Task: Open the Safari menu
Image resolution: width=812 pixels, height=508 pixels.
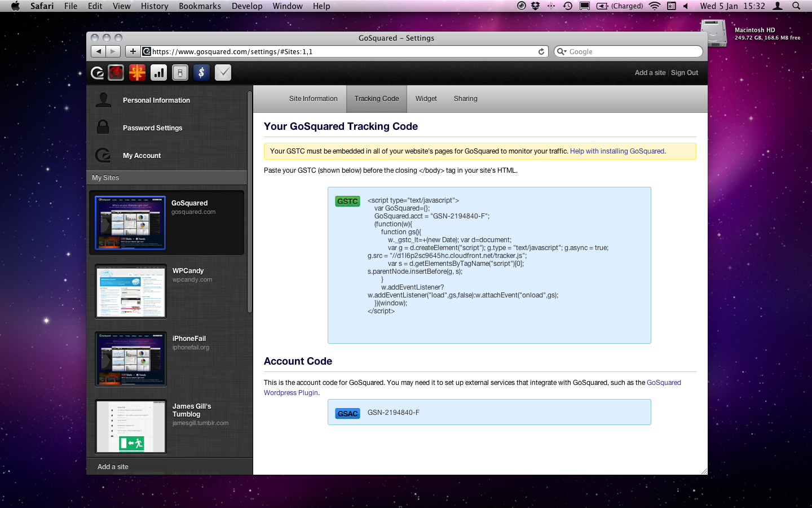Action: 42,6
